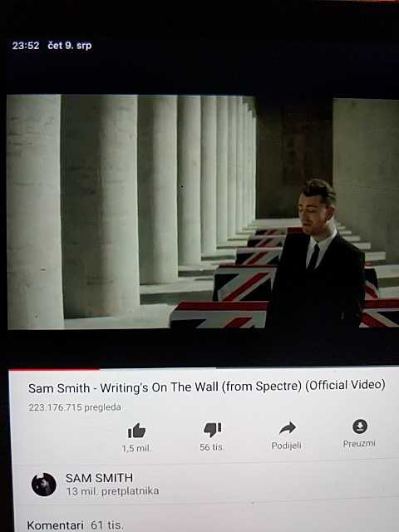Tap the 23:52 clock in status bar
Image resolution: width=399 pixels, height=532 pixels.
pos(26,46)
